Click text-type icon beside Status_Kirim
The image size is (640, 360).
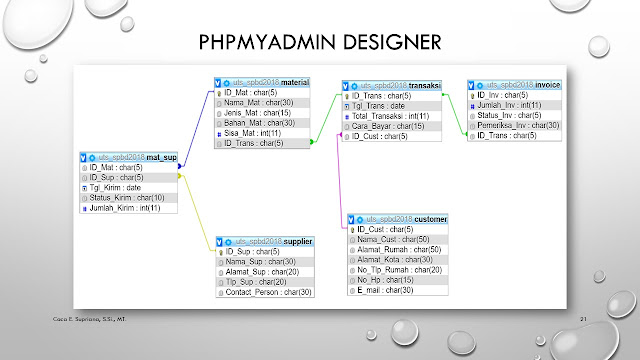(x=84, y=198)
